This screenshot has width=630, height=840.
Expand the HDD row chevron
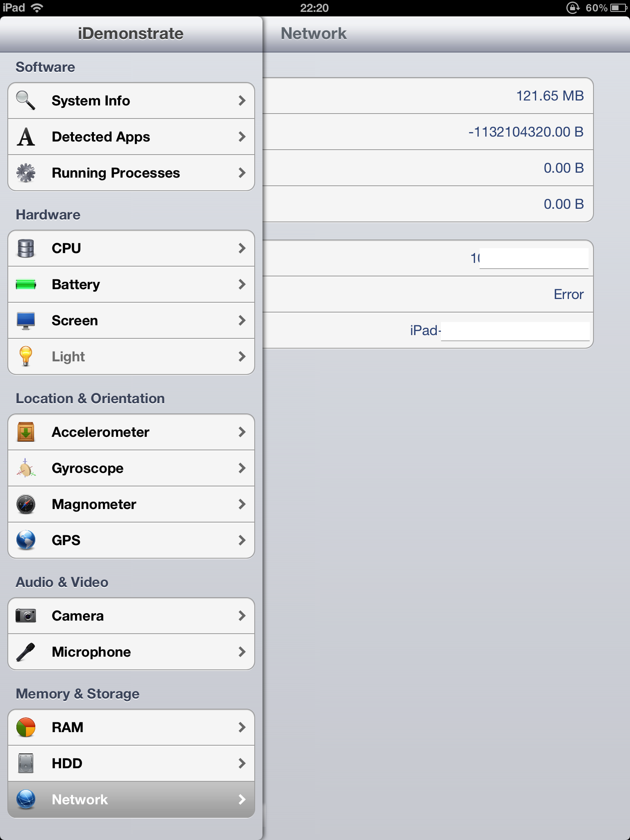pyautogui.click(x=242, y=763)
